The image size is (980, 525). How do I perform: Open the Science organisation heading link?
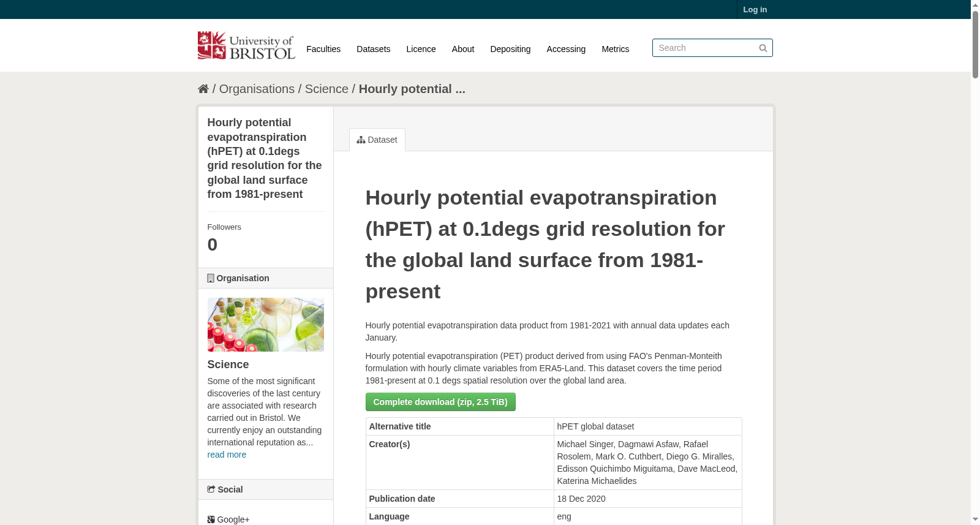[228, 364]
